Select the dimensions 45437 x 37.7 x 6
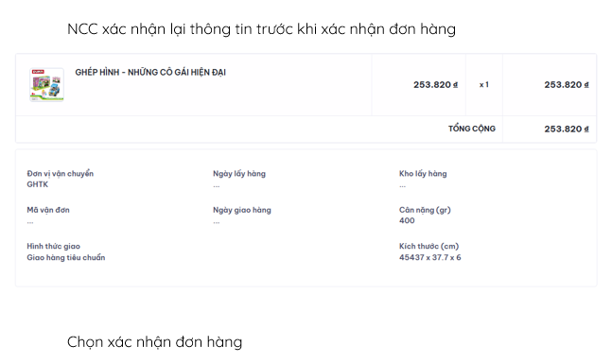This screenshot has width=612, height=364. pyautogui.click(x=429, y=257)
